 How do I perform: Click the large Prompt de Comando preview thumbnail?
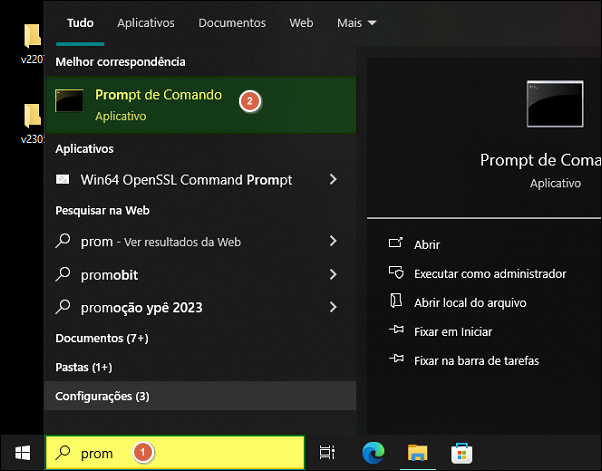tap(555, 104)
